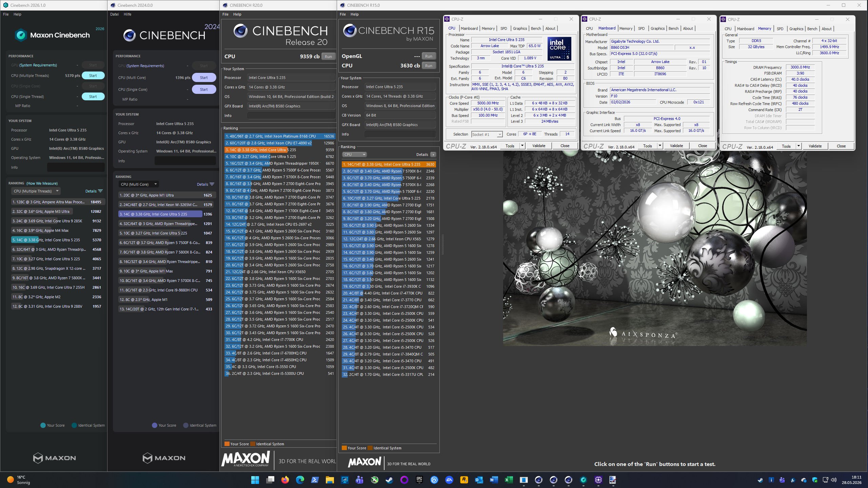This screenshot has height=488, width=868.
Task: Click the Intel Core Ultra 5 logo in CPU-Z
Action: point(559,49)
